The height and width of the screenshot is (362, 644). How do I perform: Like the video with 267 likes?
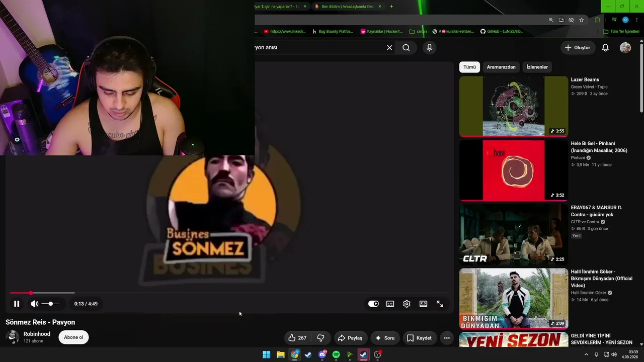[297, 338]
